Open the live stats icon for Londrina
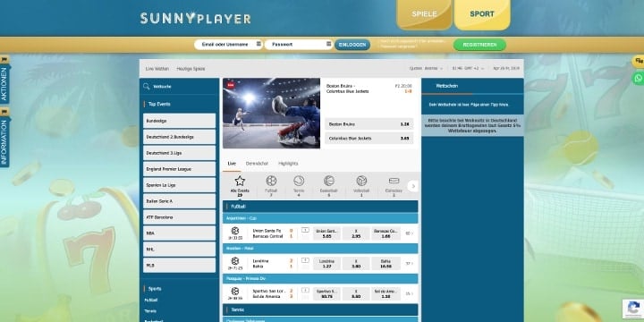This screenshot has width=644, height=322. (305, 260)
